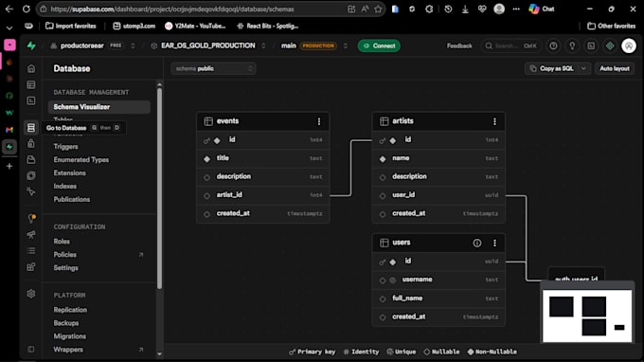Screen dimensions: 644x362
Task: Open browser downloads icon
Action: (x=465, y=9)
